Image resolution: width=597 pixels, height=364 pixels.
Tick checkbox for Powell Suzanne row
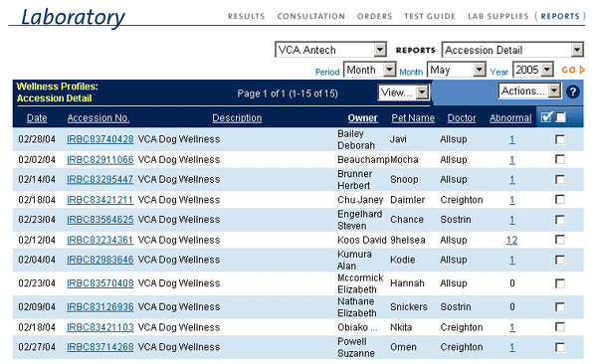(x=560, y=347)
